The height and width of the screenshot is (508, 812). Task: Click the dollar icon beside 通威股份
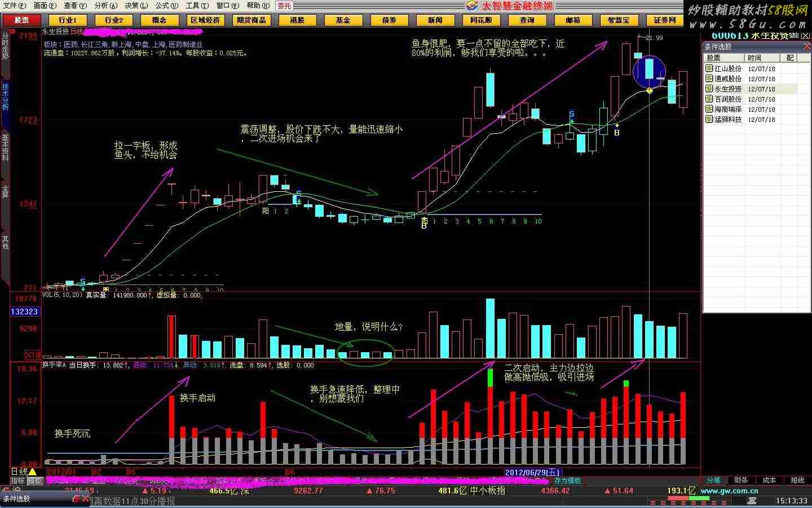[x=709, y=79]
